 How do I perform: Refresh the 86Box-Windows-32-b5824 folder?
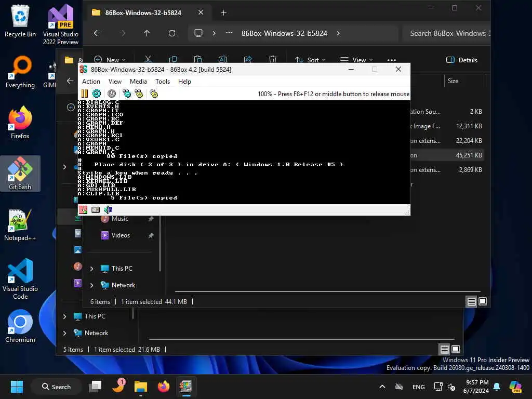coord(172,33)
